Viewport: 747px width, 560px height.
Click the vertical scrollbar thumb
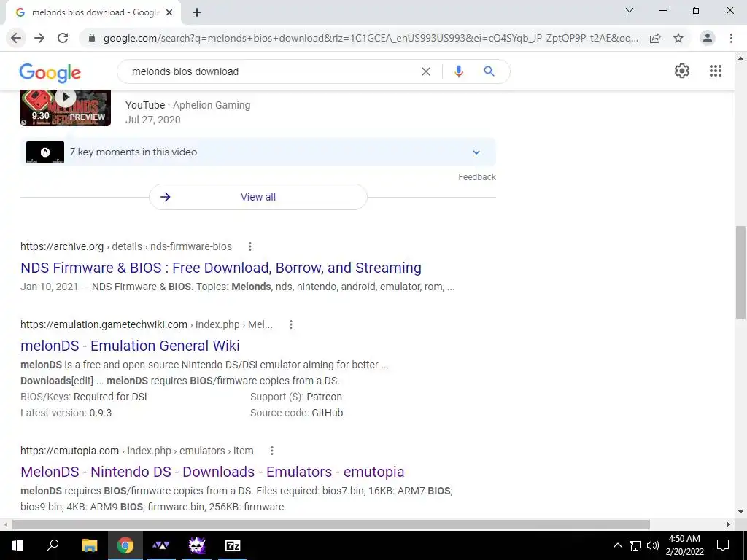(x=740, y=273)
